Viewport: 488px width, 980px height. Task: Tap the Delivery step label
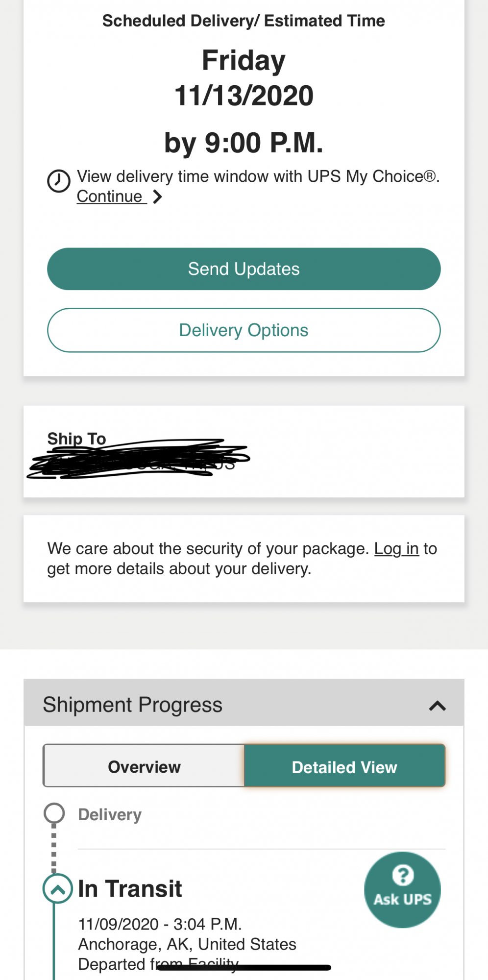110,814
